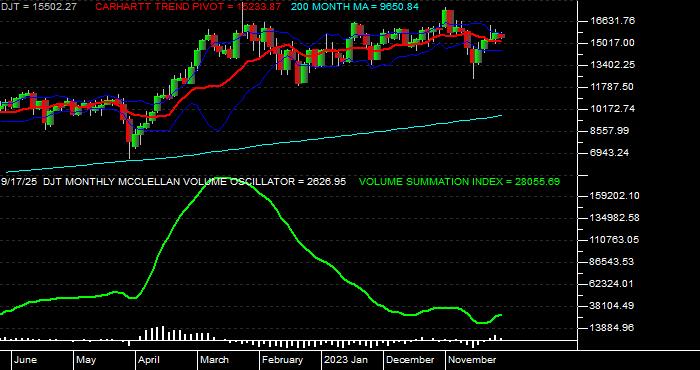
Task: Click the 200 MONTH MA = 9650.84 label
Action: (x=355, y=7)
